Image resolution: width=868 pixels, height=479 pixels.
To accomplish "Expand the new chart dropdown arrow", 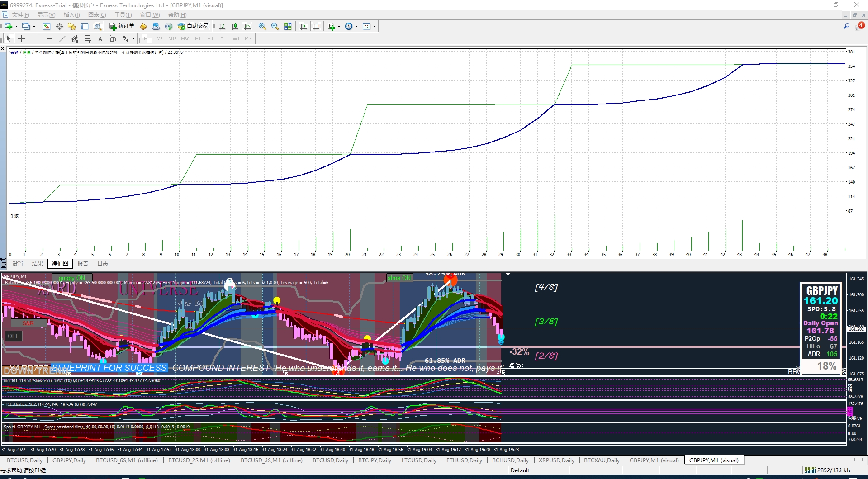I will pos(16,26).
